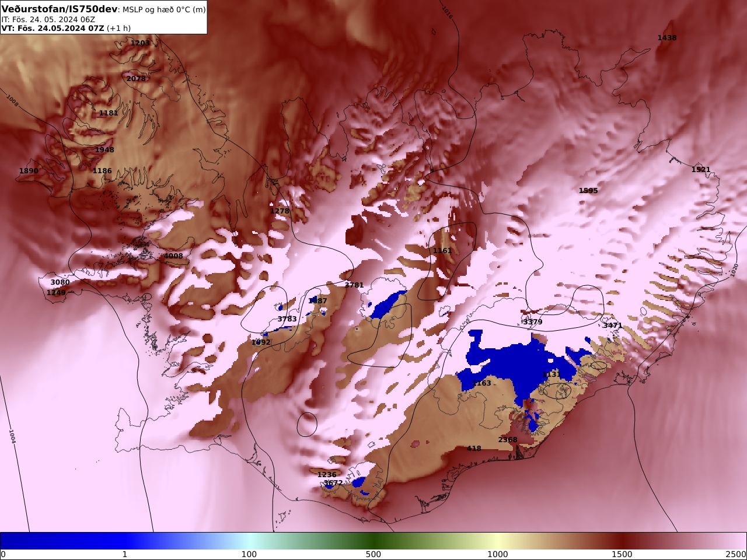Click the 2078 height label
Screen dimensions: 747x560
click(x=136, y=79)
